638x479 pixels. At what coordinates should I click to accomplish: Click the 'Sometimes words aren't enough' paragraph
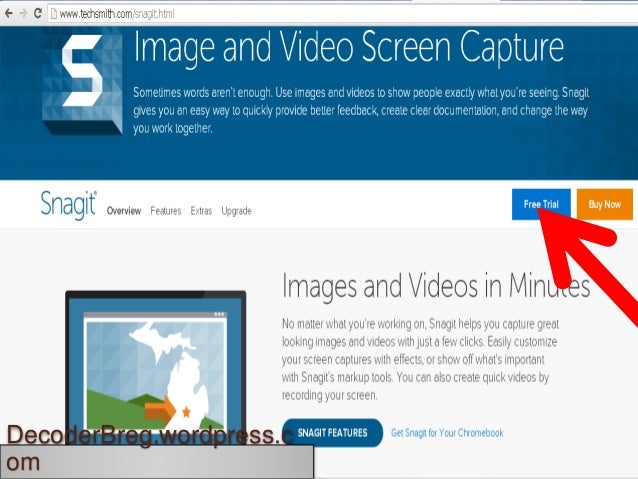pos(361,110)
